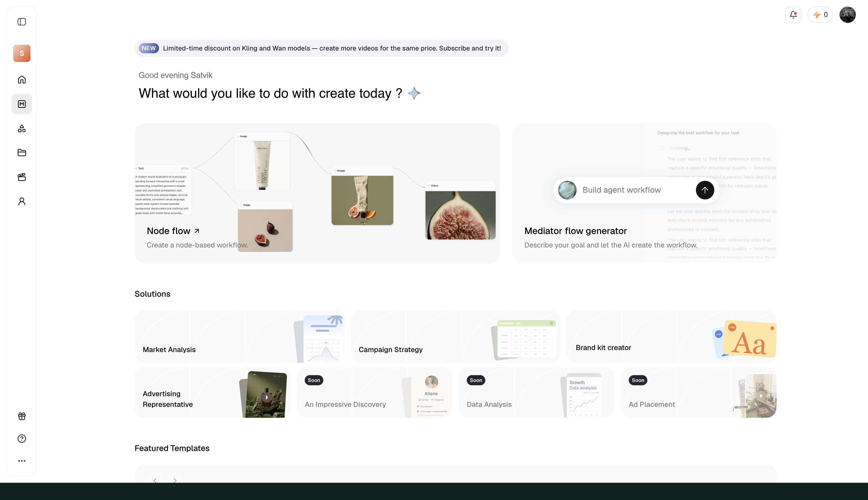Click the Solutions heading

click(x=153, y=294)
